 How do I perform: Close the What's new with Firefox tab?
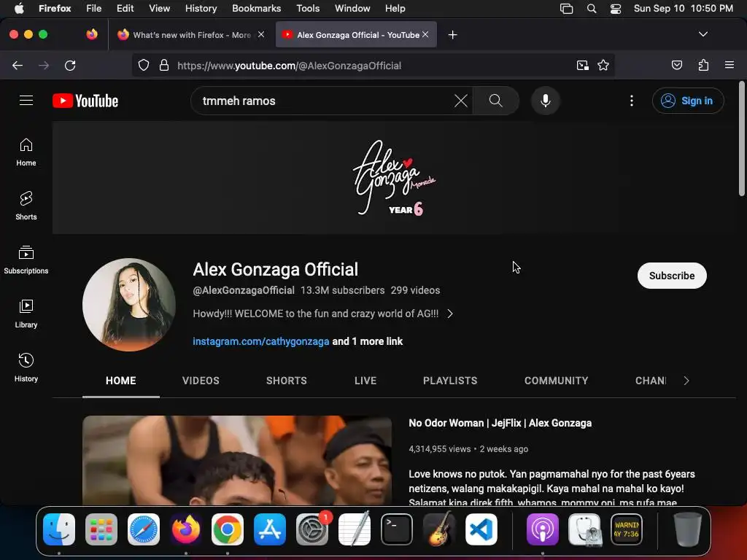[x=261, y=34]
